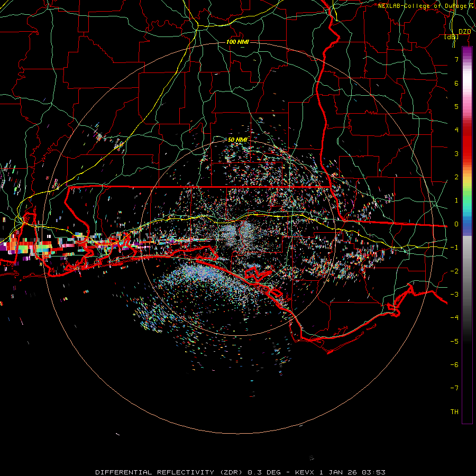
Task: Click the NEXLAB-College of DuPage credit text
Action: [x=426, y=6]
